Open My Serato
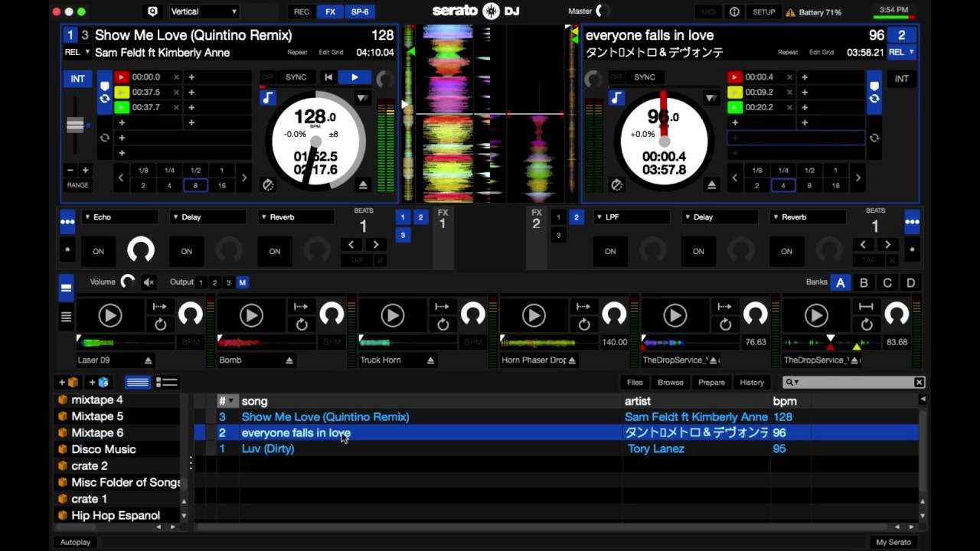 (x=893, y=542)
